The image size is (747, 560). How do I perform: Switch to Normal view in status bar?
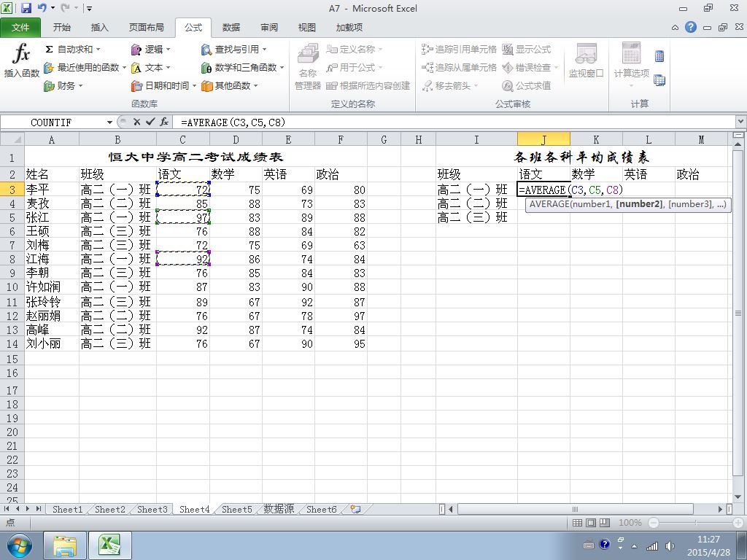(577, 523)
